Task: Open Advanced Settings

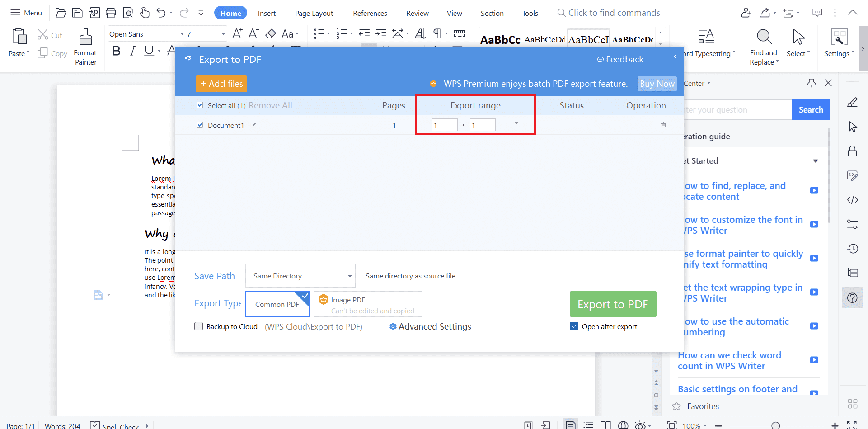Action: point(430,326)
